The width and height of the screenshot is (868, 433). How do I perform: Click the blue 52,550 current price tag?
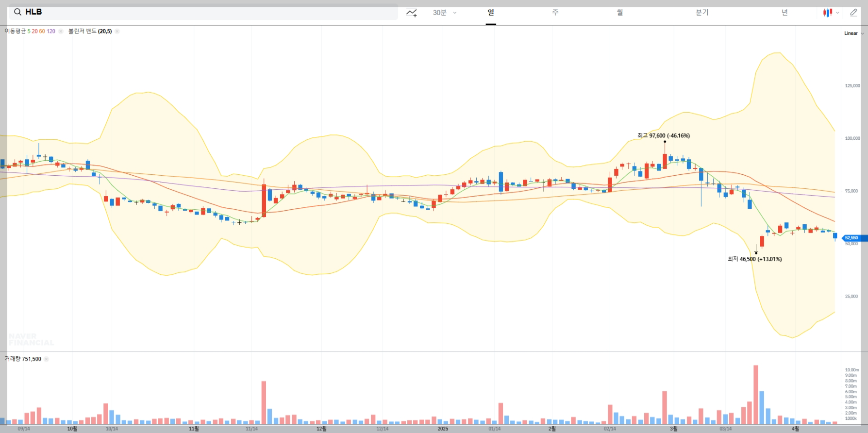pos(853,238)
